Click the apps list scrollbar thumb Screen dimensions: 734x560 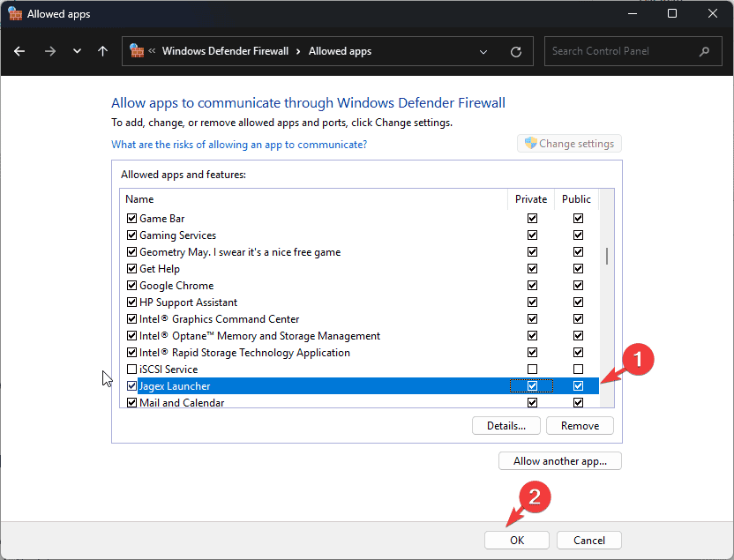[607, 256]
